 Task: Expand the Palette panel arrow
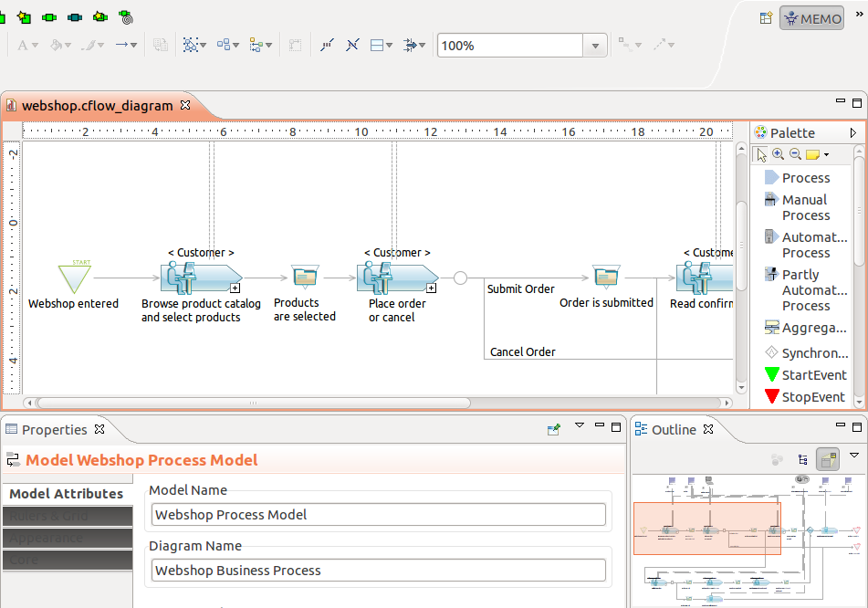[x=853, y=133]
